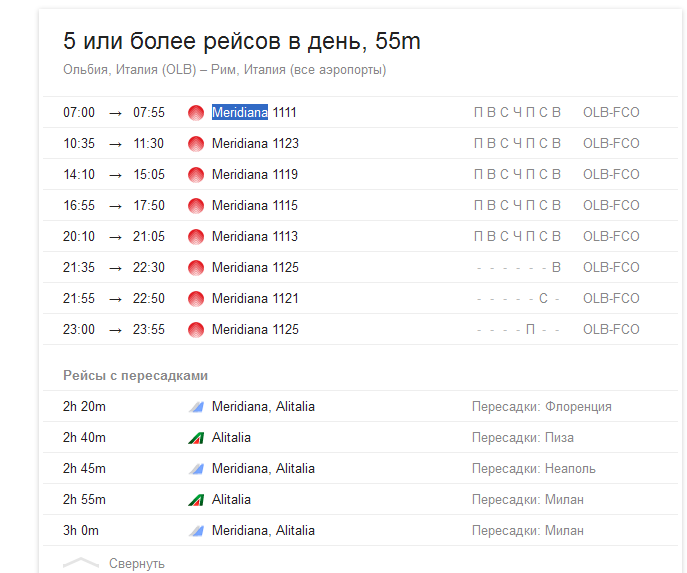Click Meridiana logo icon for flight 1123

[196, 144]
